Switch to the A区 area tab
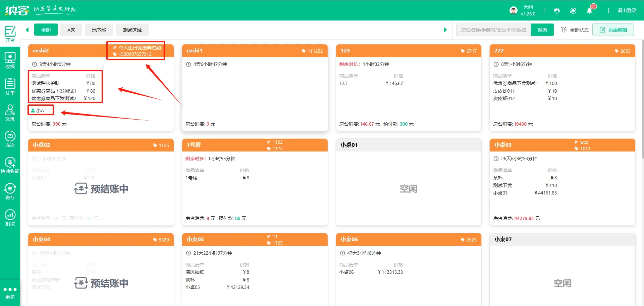644x306 pixels. tap(71, 30)
